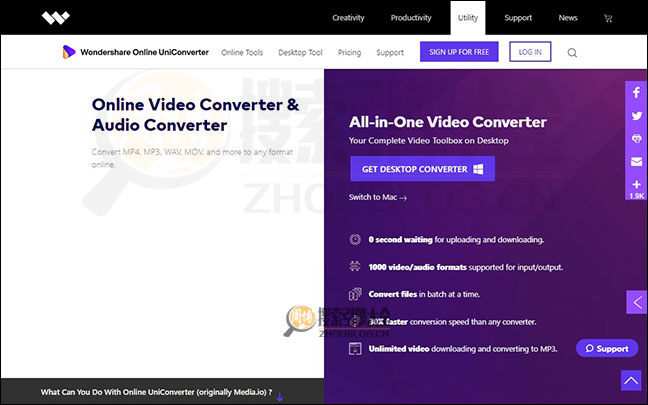The width and height of the screenshot is (648, 405).
Task: Click 'Your Complete Video Toolbox on Desktop' text
Action: tap(429, 141)
